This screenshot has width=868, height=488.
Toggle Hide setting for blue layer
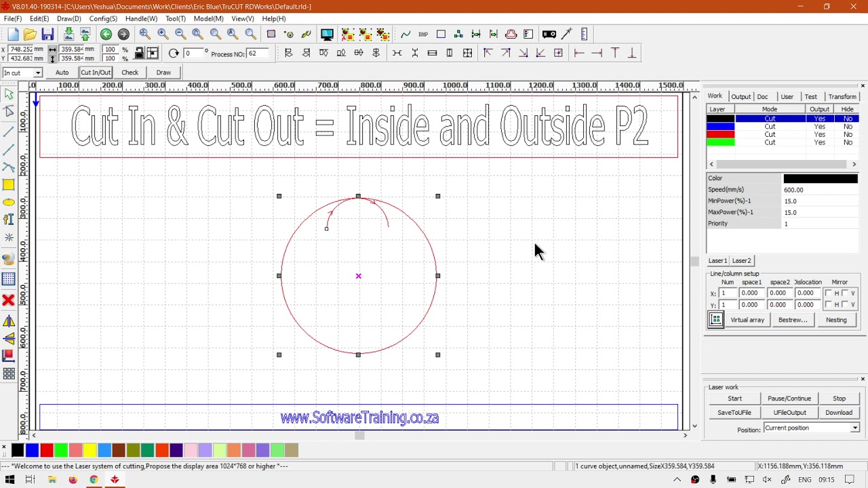coord(848,127)
